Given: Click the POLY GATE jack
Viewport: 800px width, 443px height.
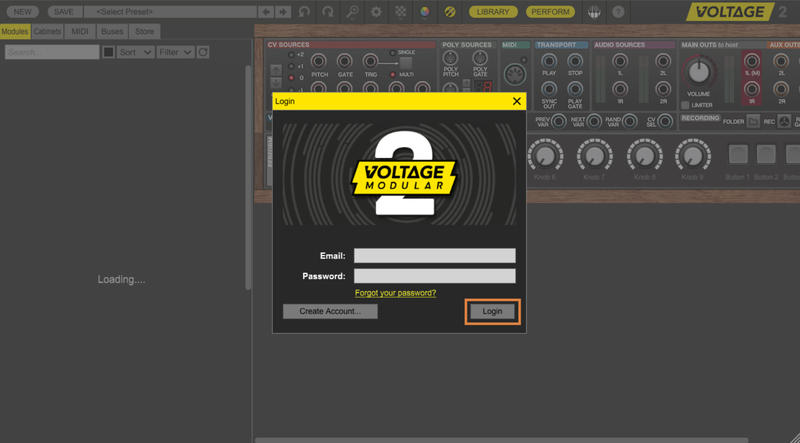Looking at the screenshot, I should [x=480, y=58].
